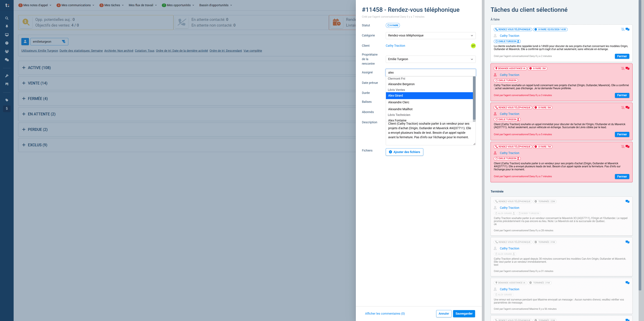
Task: Click the blue user icon beside emilieturgeon
Action: 25,41
